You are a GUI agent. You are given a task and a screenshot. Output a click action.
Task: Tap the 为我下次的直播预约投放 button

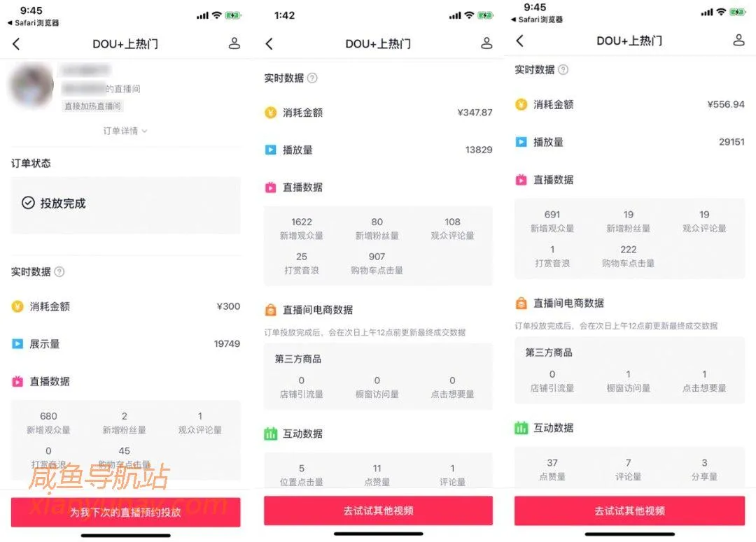click(x=125, y=511)
